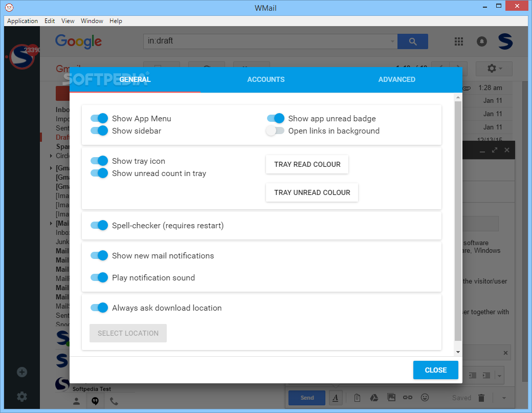Open the Edit menu
This screenshot has height=413, width=532.
point(50,21)
